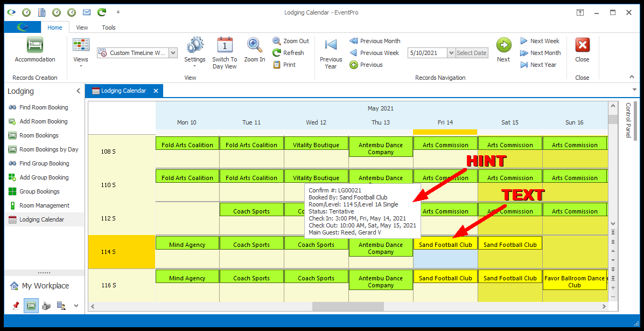This screenshot has height=331, width=644.
Task: Click the vertical scrollbar up arrow
Action: pos(613,106)
